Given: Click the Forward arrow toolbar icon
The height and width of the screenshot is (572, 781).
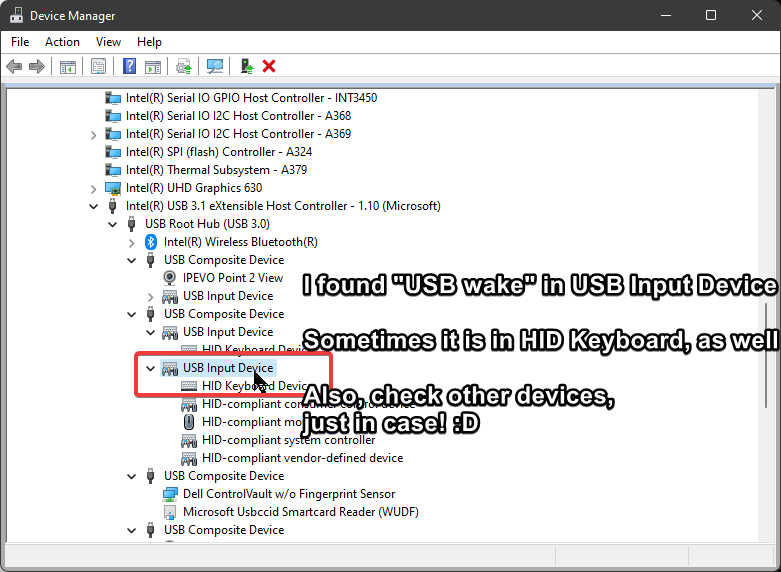Looking at the screenshot, I should coord(37,66).
